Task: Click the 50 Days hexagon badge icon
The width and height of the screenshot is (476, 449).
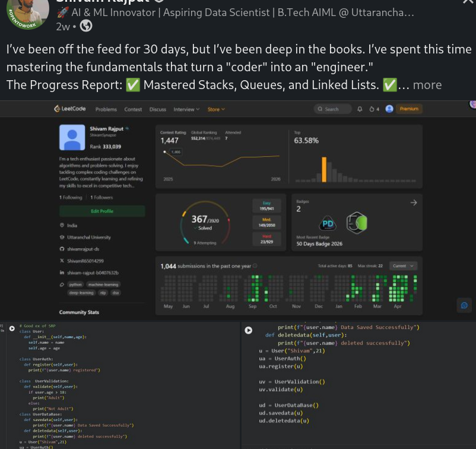Action: pyautogui.click(x=357, y=223)
